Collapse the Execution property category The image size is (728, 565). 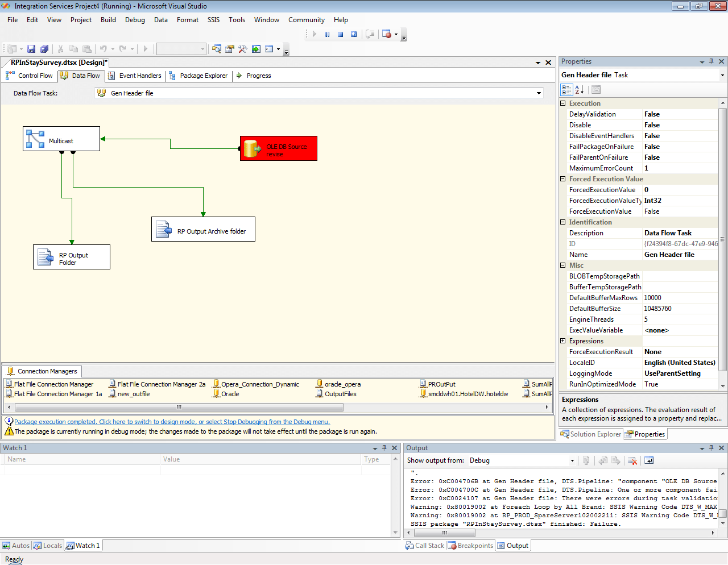tap(563, 103)
